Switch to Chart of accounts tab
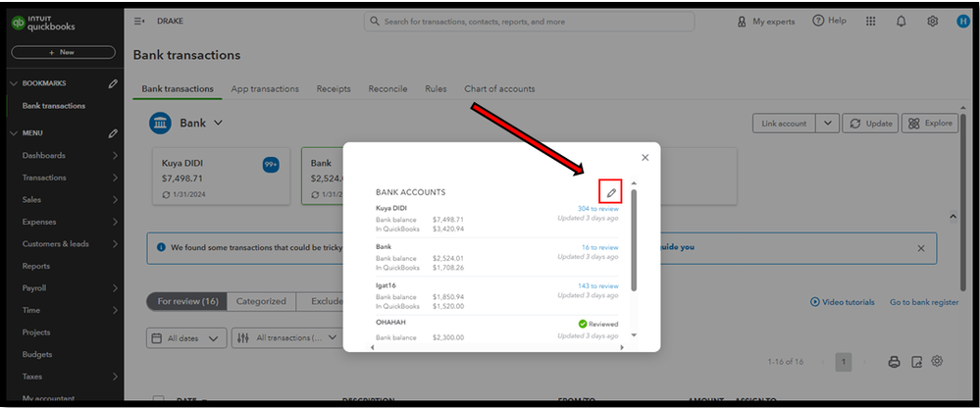The width and height of the screenshot is (980, 408). pos(499,88)
